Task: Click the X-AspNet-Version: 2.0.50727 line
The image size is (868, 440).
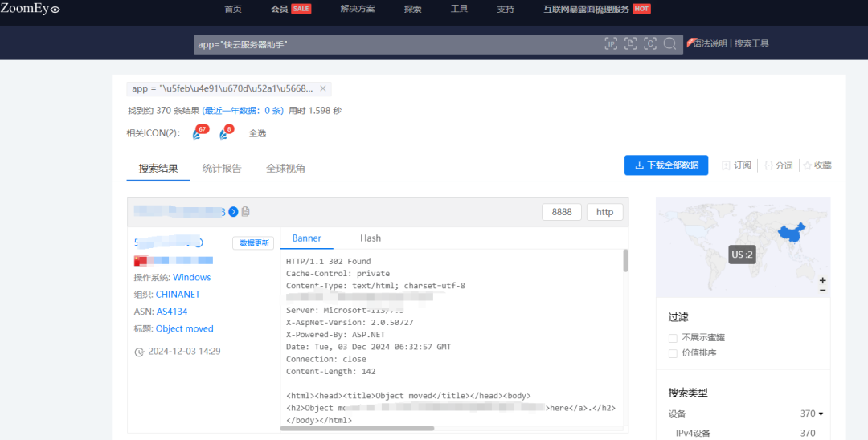Action: (350, 322)
